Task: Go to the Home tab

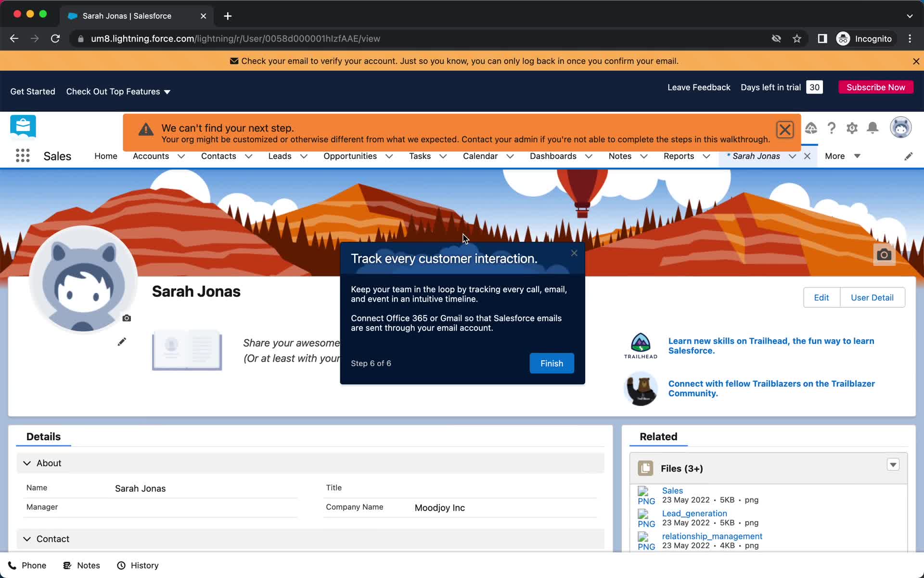Action: click(106, 156)
